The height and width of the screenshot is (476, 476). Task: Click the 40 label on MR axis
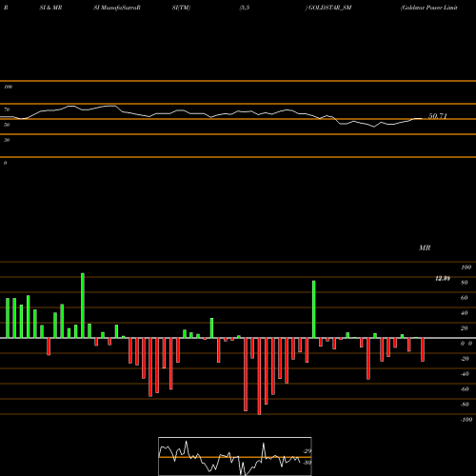click(465, 313)
